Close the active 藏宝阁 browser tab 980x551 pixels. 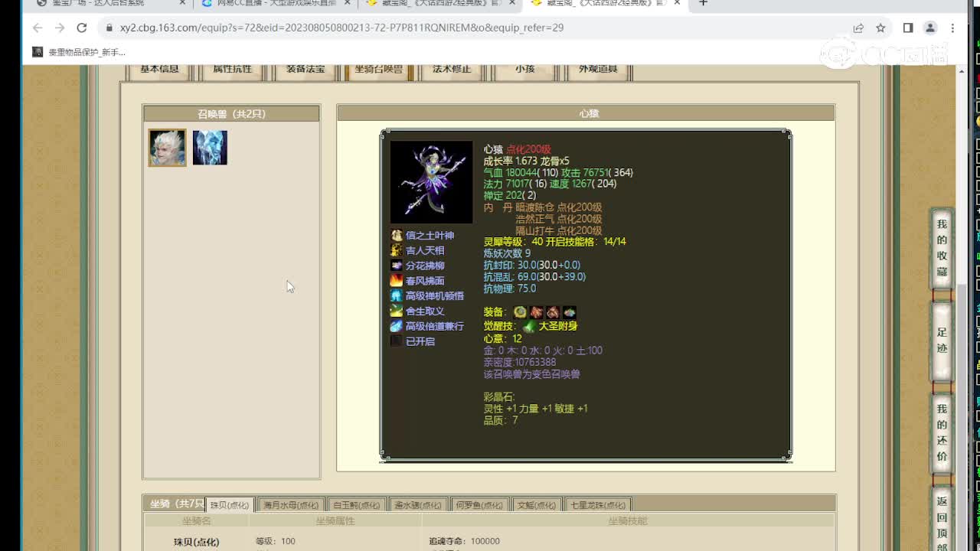pos(677,3)
